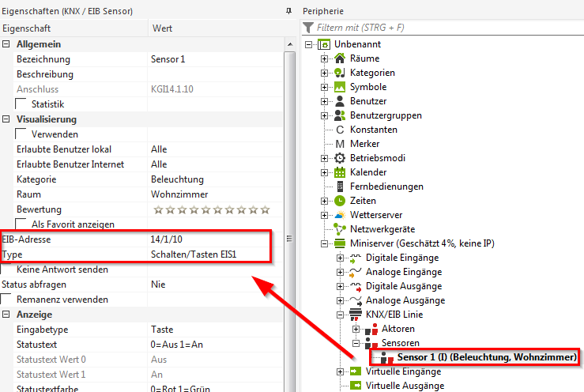The image size is (584, 392).
Task: Click the Räume house icon
Action: point(341,58)
